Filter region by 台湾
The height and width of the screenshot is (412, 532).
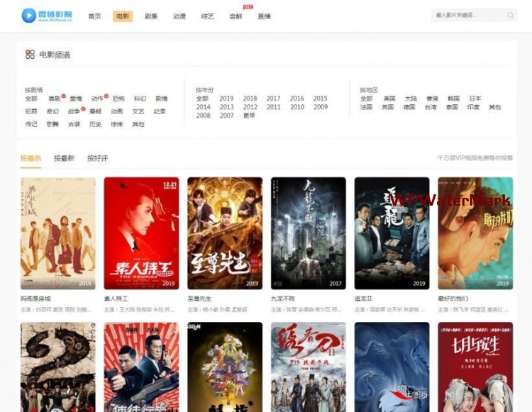pyautogui.click(x=431, y=107)
